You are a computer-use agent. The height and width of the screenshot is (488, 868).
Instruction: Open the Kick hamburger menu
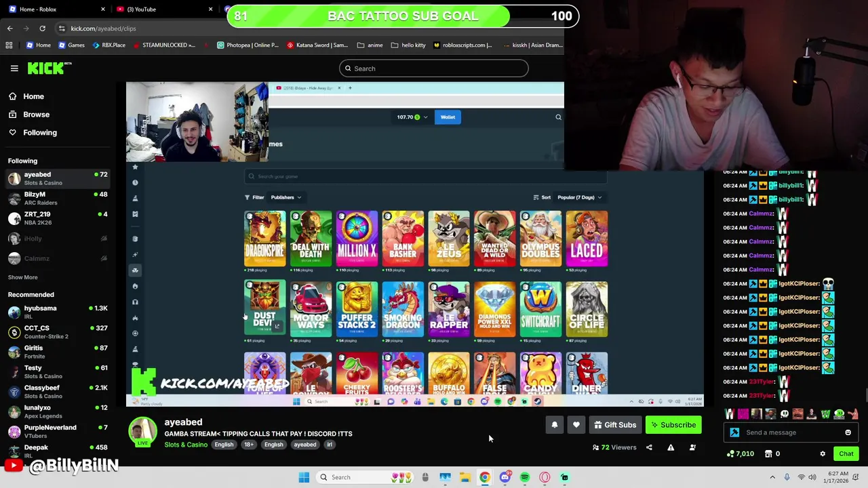(x=14, y=68)
